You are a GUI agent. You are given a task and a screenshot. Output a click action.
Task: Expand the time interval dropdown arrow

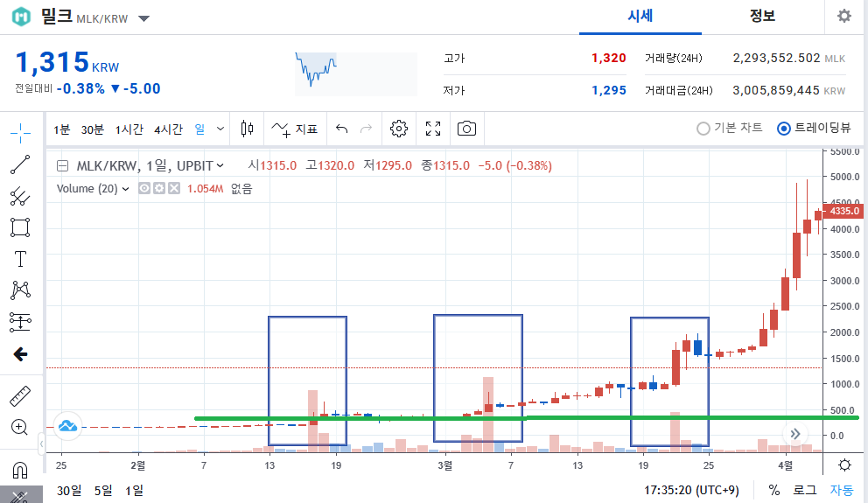click(x=220, y=129)
